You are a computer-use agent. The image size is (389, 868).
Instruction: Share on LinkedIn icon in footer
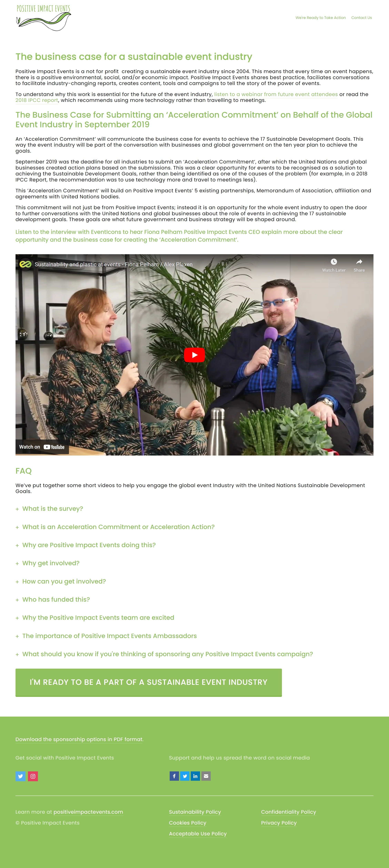click(x=196, y=776)
